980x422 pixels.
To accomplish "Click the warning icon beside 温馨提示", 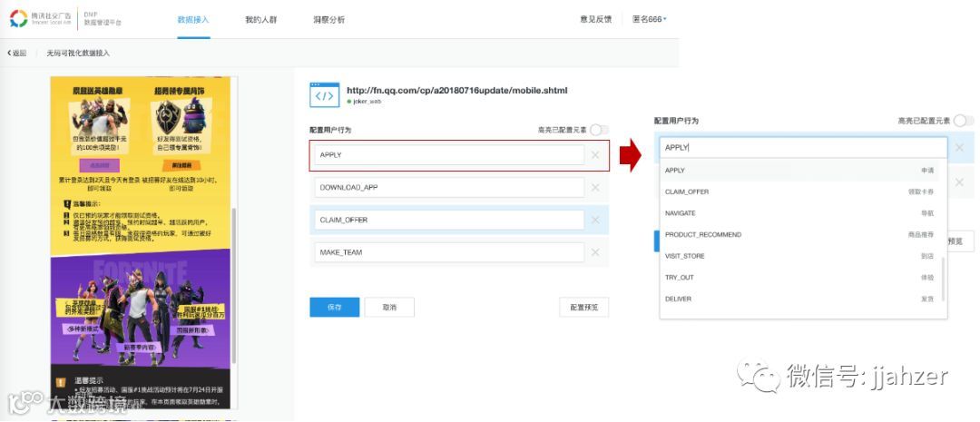I will (x=61, y=383).
